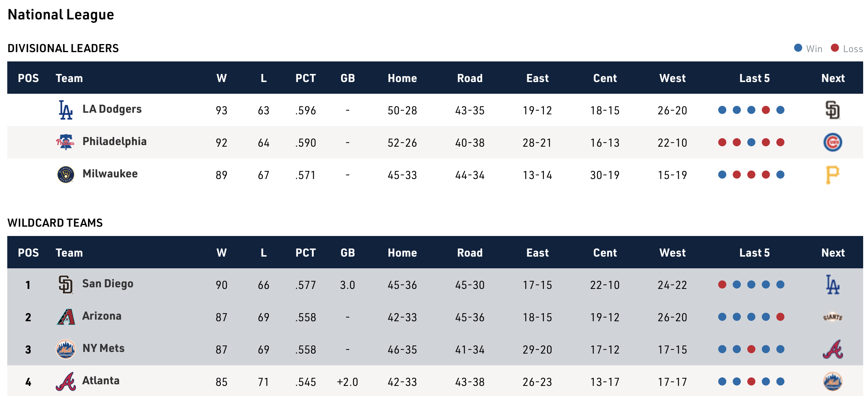Screen dimensions: 868x396
Task: Click the LA Dodgers team name link
Action: [x=113, y=109]
